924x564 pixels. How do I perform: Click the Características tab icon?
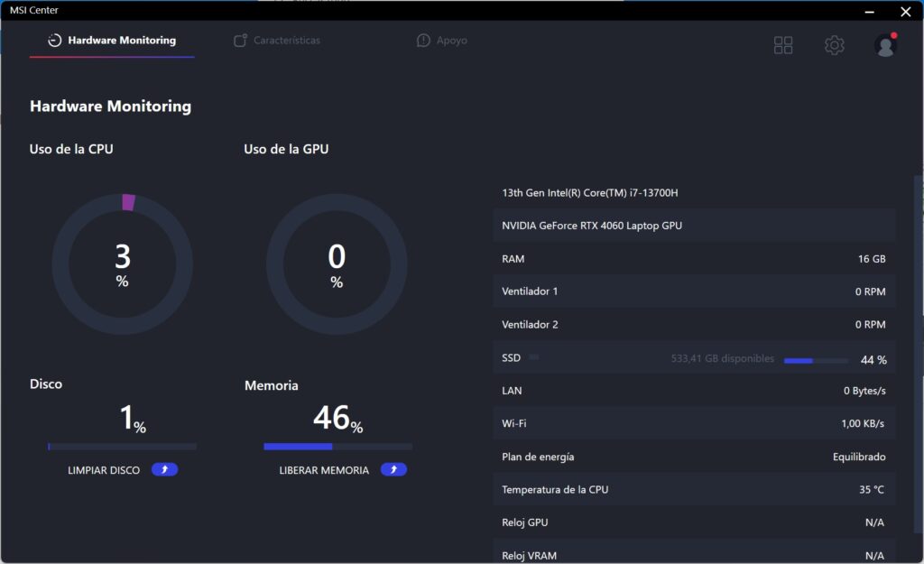[x=240, y=40]
